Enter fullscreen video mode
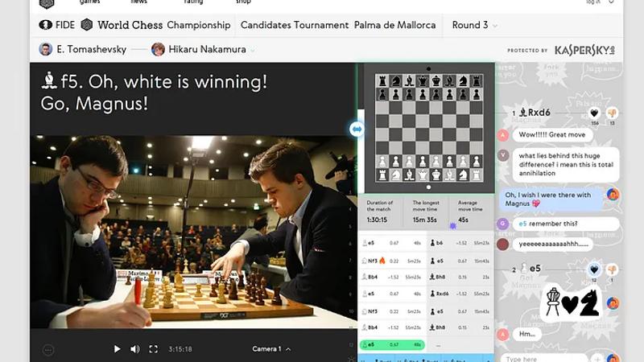Viewport: 644px width, 362px height. (x=153, y=349)
